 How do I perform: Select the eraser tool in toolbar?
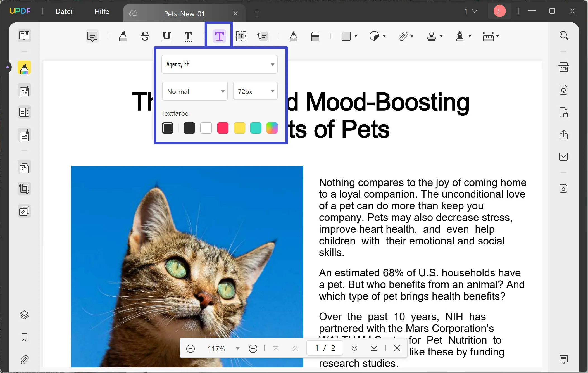coord(315,36)
